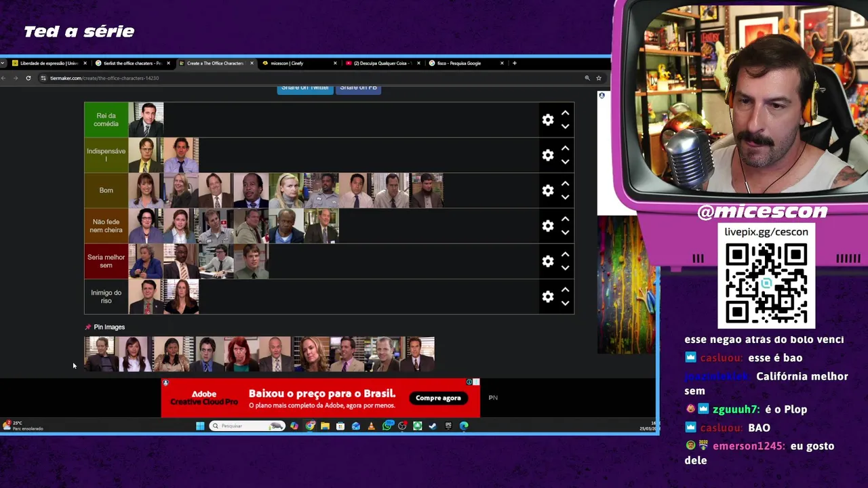Open settings gear for Indispensável tier
Screen dimensions: 868x488
(548, 155)
